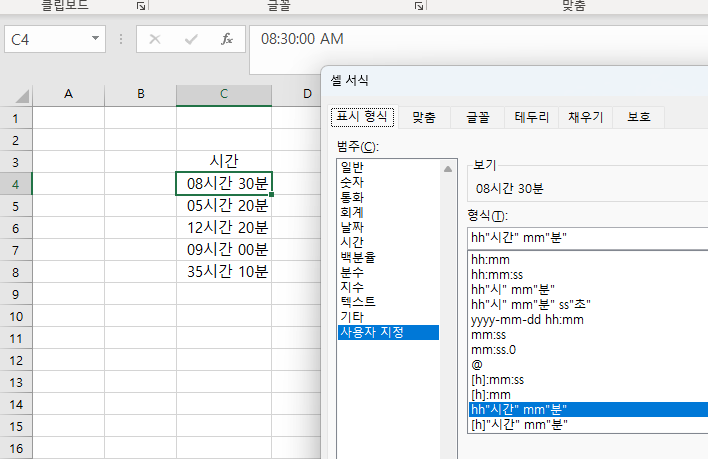Click cell 05시간 20분
The height and width of the screenshot is (459, 708).
tap(224, 206)
